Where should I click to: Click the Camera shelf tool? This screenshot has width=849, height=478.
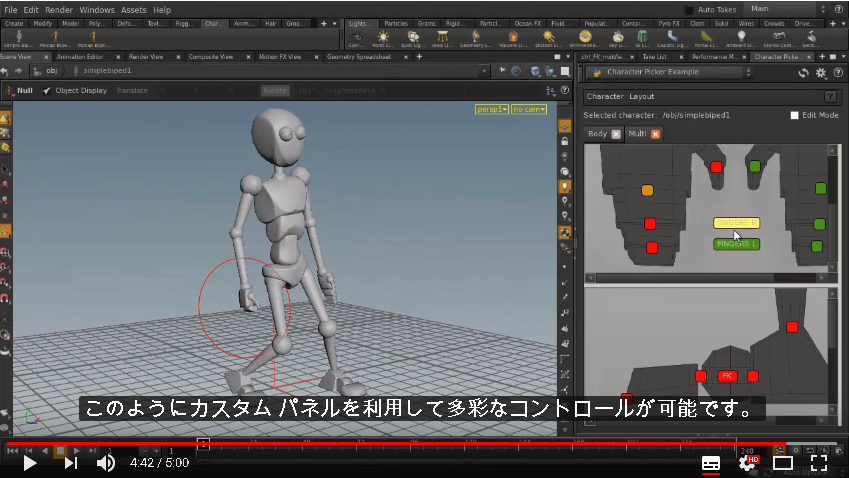(356, 39)
